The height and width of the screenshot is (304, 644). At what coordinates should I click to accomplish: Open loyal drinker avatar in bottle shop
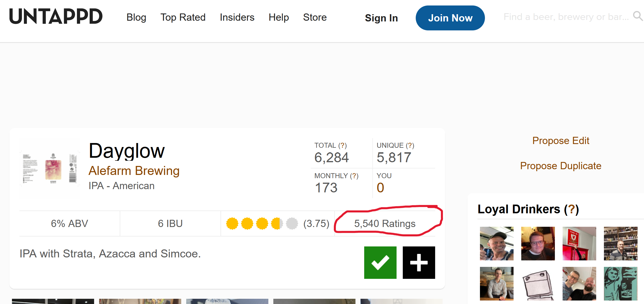point(621,243)
